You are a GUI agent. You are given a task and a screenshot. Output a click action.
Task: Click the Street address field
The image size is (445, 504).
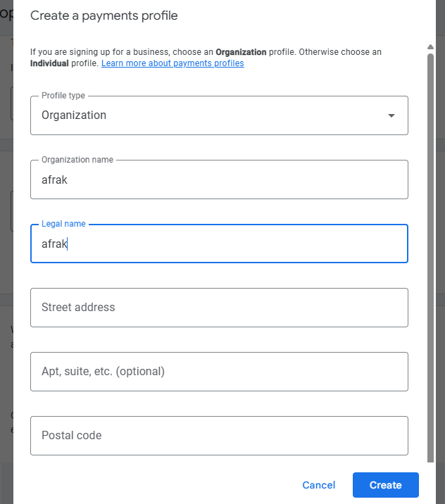pyautogui.click(x=219, y=308)
